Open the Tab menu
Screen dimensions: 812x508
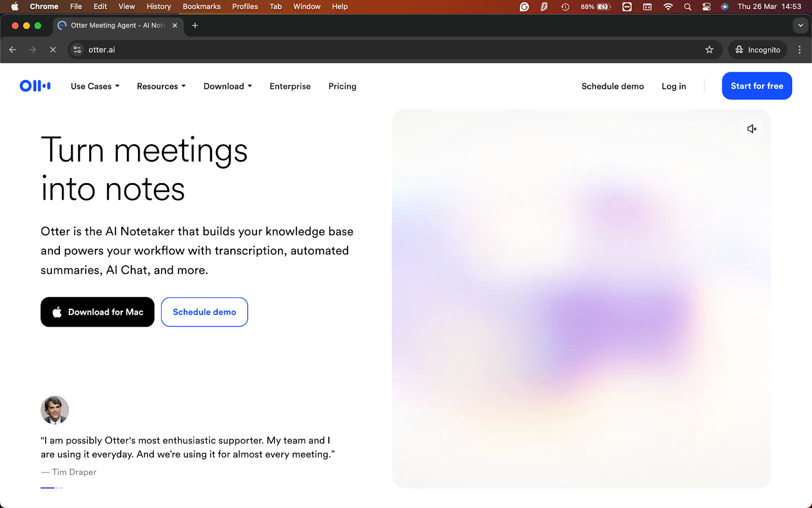coord(276,7)
